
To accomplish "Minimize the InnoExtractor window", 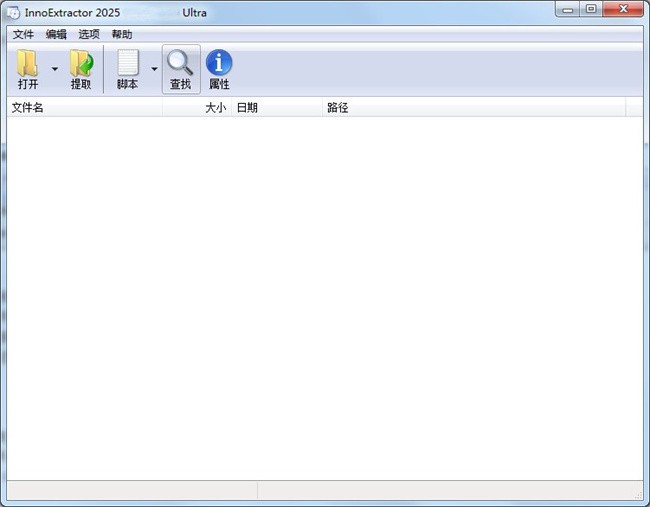I will [x=568, y=10].
